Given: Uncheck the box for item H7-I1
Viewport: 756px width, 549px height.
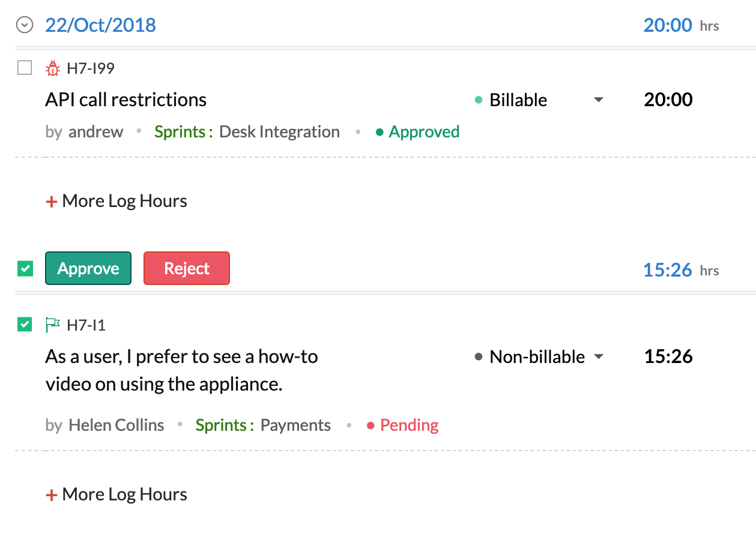Looking at the screenshot, I should (x=25, y=325).
